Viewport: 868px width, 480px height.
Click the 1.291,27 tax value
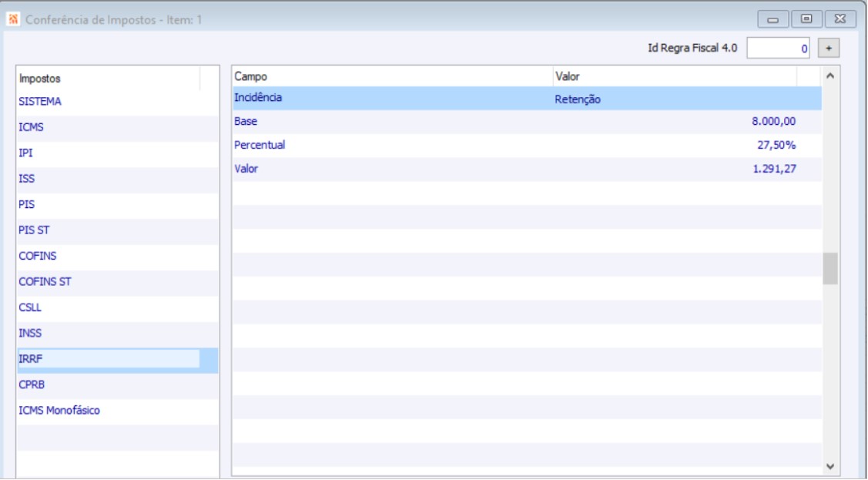click(774, 169)
